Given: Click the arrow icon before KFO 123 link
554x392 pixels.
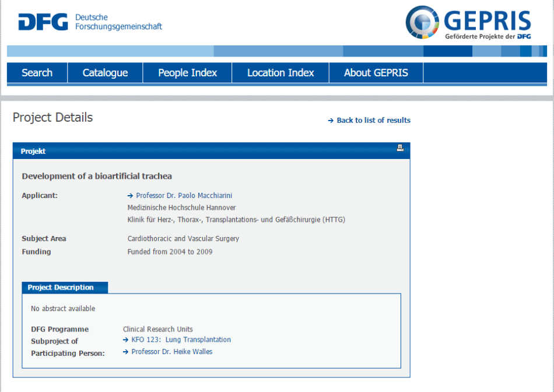Looking at the screenshot, I should pos(124,340).
